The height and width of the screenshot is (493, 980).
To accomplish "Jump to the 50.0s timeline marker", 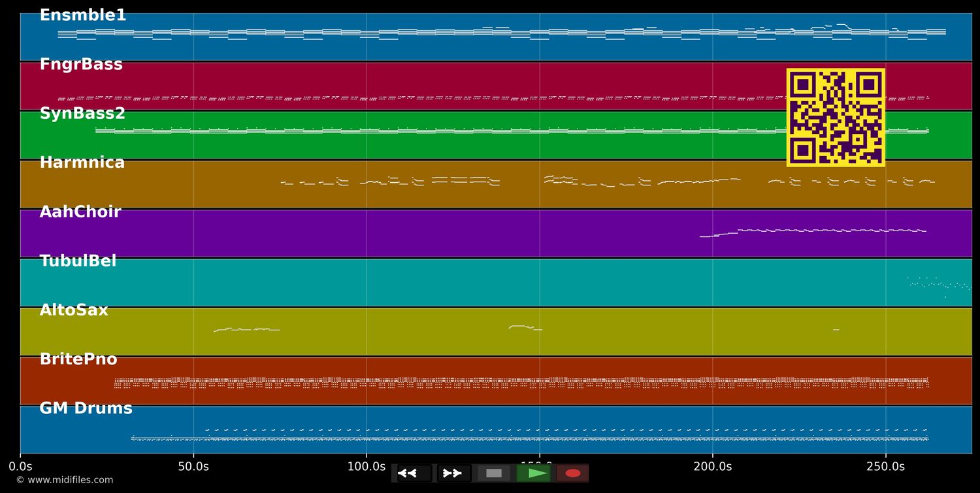I will [193, 467].
